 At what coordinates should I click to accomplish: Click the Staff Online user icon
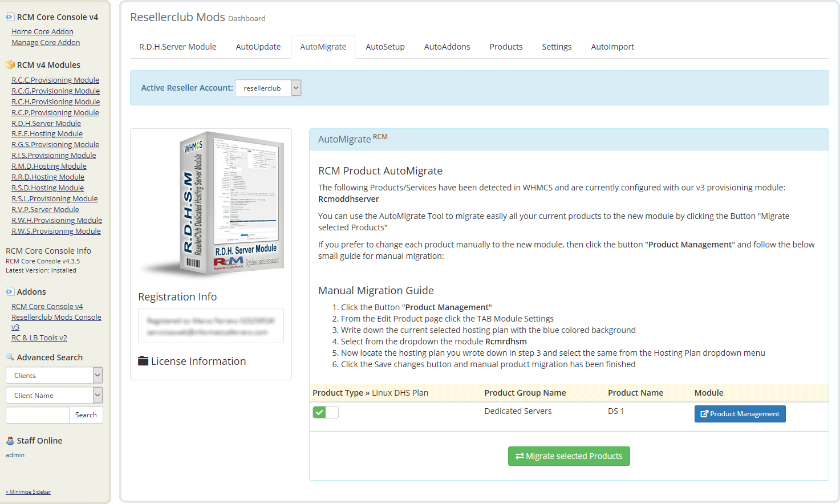tap(10, 440)
